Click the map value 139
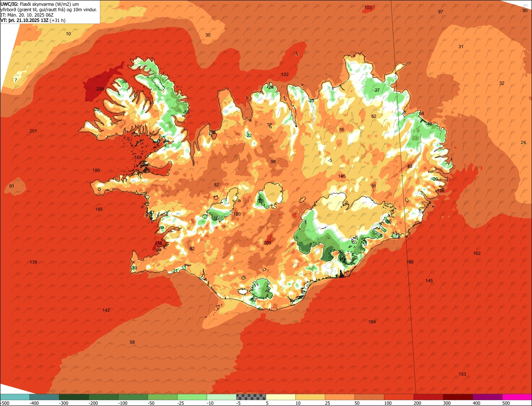The image size is (532, 406). (x=33, y=262)
